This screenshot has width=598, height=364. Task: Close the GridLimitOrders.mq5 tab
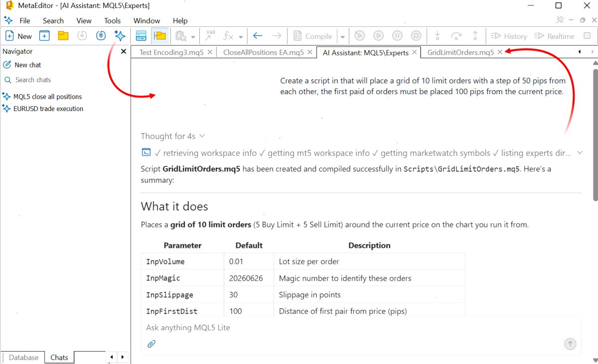pyautogui.click(x=500, y=52)
